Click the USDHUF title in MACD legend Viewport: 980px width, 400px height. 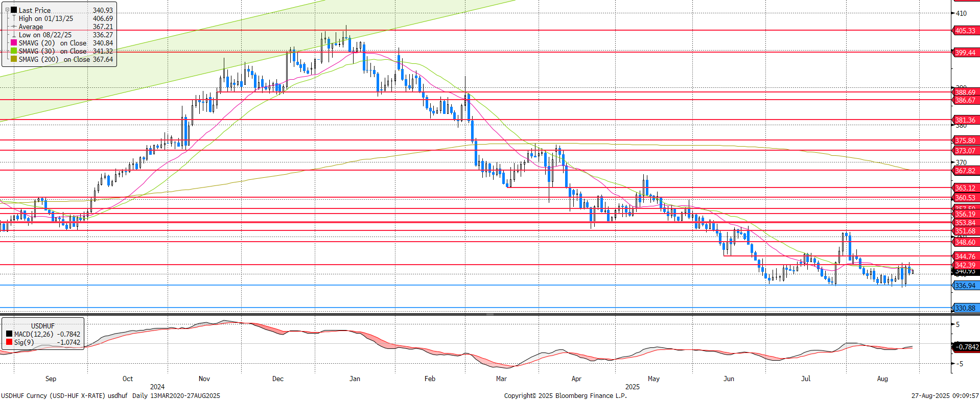coord(43,326)
